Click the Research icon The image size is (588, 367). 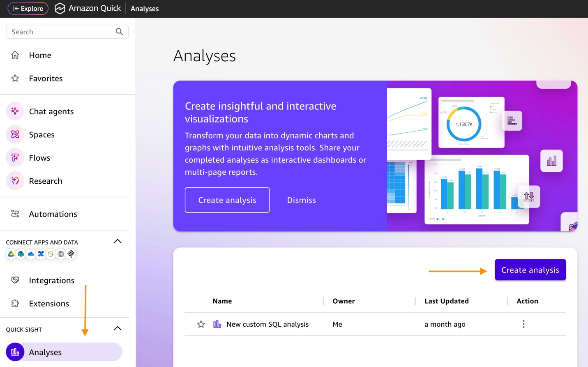coord(15,181)
